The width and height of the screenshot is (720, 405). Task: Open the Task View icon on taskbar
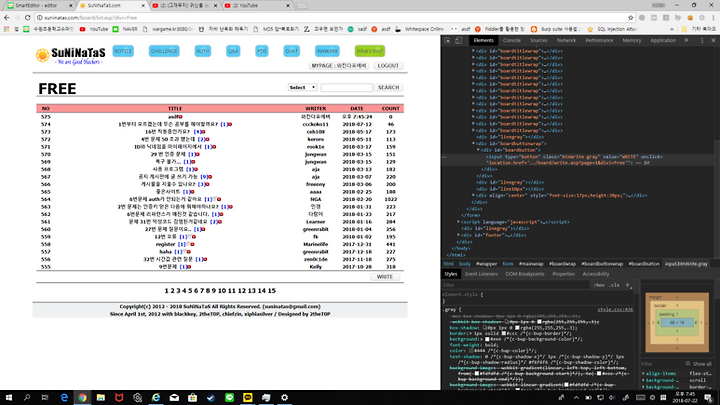(x=45, y=398)
